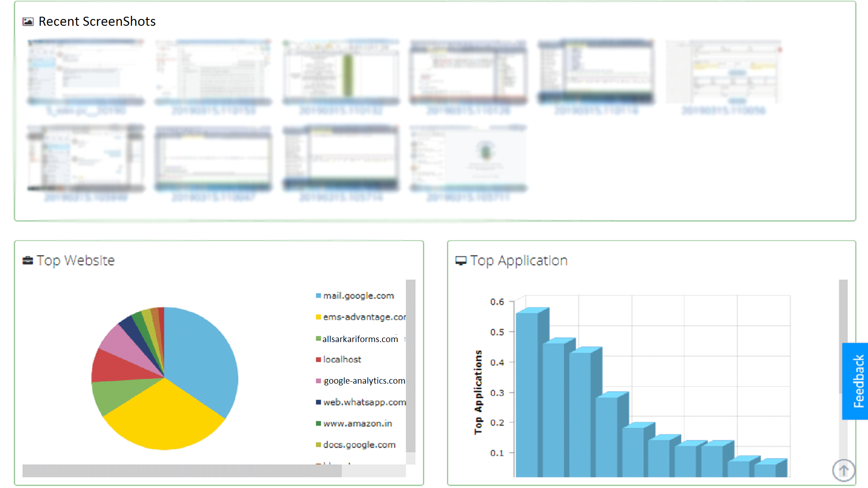Screen dimensions: 868x488
Task: Click docs.google.com legend entry
Action: 359,445
